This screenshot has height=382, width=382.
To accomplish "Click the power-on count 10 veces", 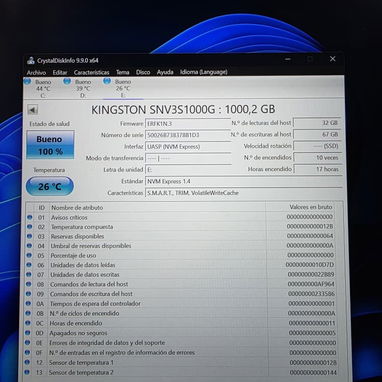I will [317, 157].
